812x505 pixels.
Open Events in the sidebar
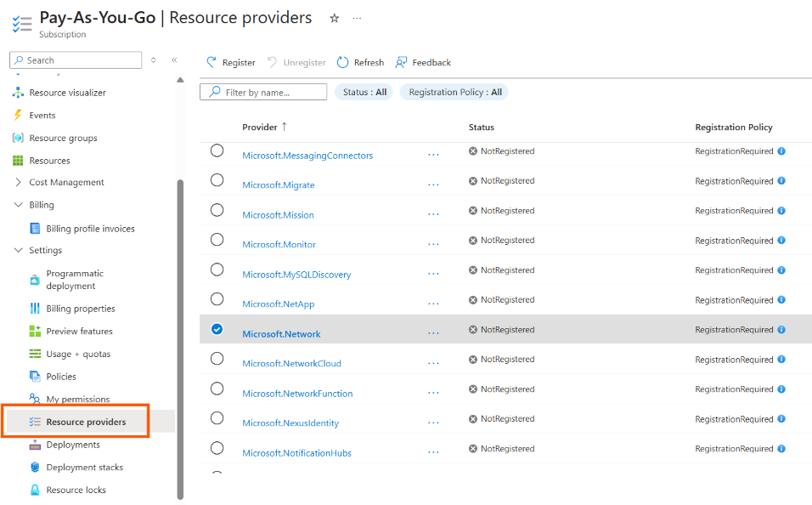(41, 115)
